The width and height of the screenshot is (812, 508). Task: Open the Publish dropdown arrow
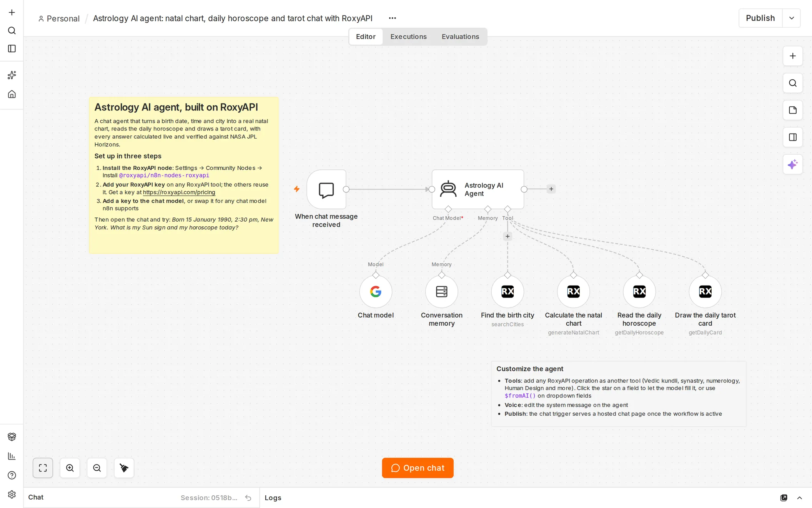(792, 18)
